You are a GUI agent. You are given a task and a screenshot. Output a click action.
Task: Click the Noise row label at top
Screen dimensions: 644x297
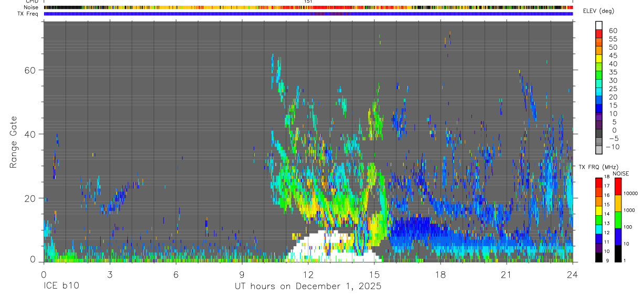pos(31,7)
